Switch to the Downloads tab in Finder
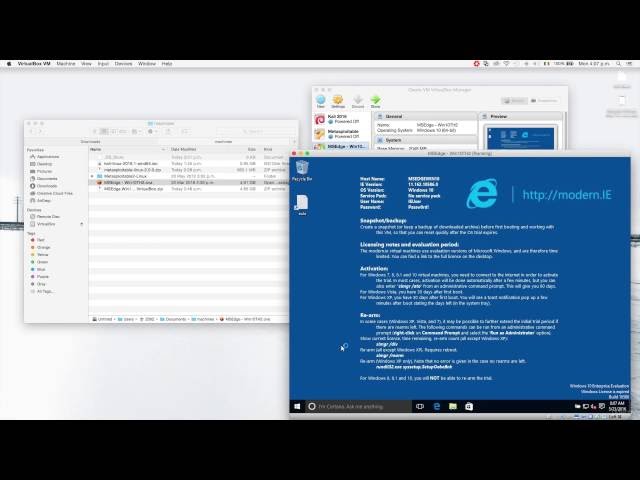This screenshot has height=480, width=640. [x=91, y=142]
